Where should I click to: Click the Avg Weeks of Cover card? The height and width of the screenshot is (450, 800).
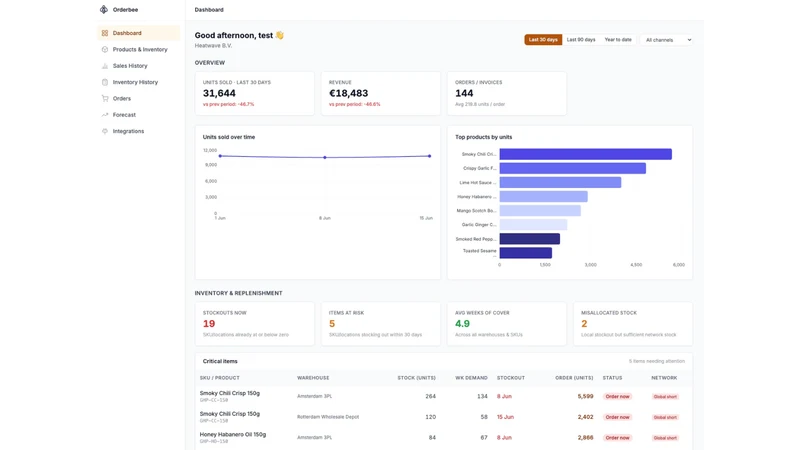point(507,324)
